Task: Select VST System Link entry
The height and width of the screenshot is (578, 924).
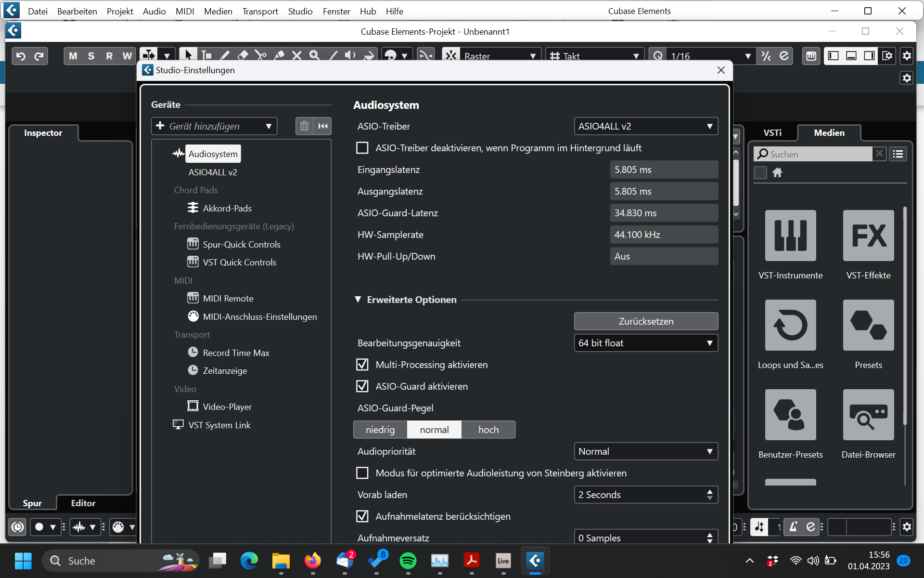Action: click(x=219, y=425)
